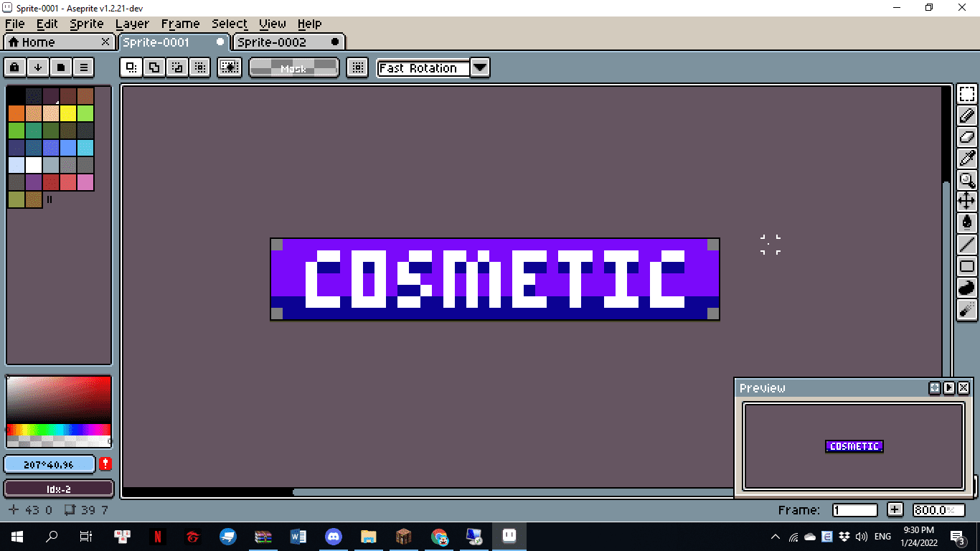Image resolution: width=980 pixels, height=551 pixels.
Task: Open the Layer menu
Action: 132,24
